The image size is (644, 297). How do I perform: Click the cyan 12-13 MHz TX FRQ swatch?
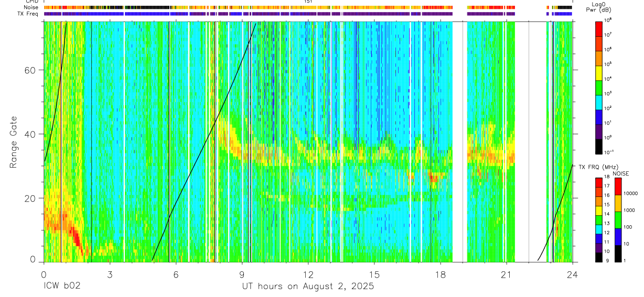click(599, 228)
